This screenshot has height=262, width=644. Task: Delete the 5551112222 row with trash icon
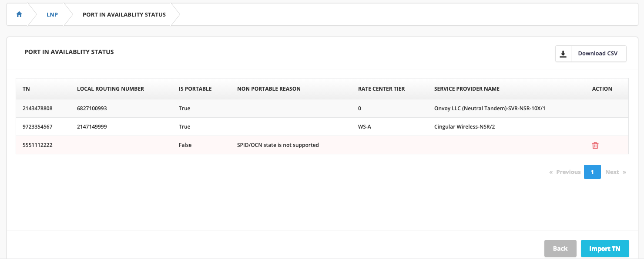595,145
